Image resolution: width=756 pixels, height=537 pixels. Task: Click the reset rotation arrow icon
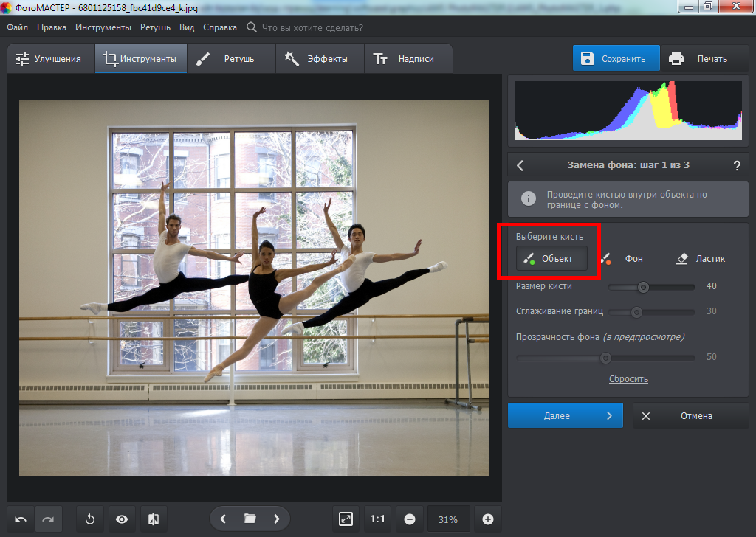coord(90,519)
